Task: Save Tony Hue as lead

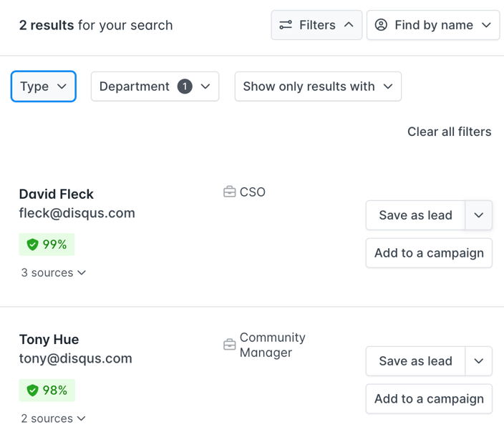Action: point(415,361)
